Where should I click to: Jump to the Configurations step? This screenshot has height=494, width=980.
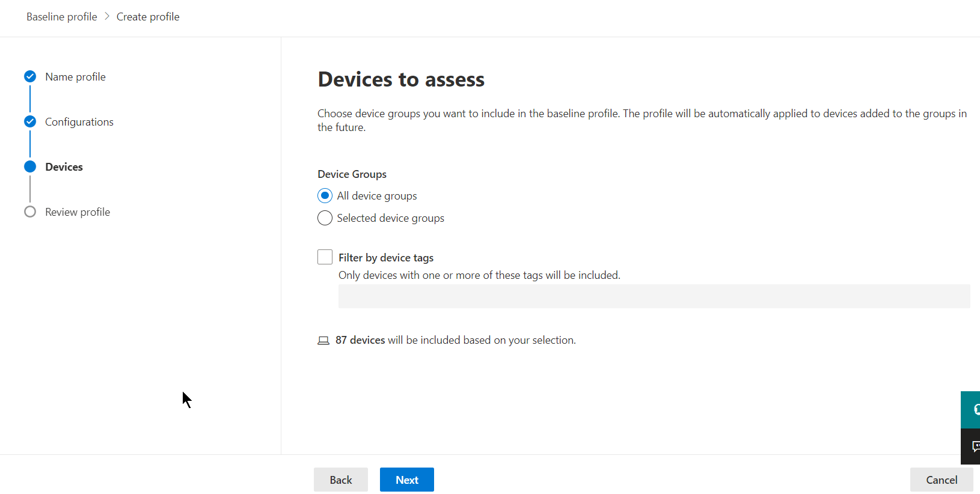(79, 122)
